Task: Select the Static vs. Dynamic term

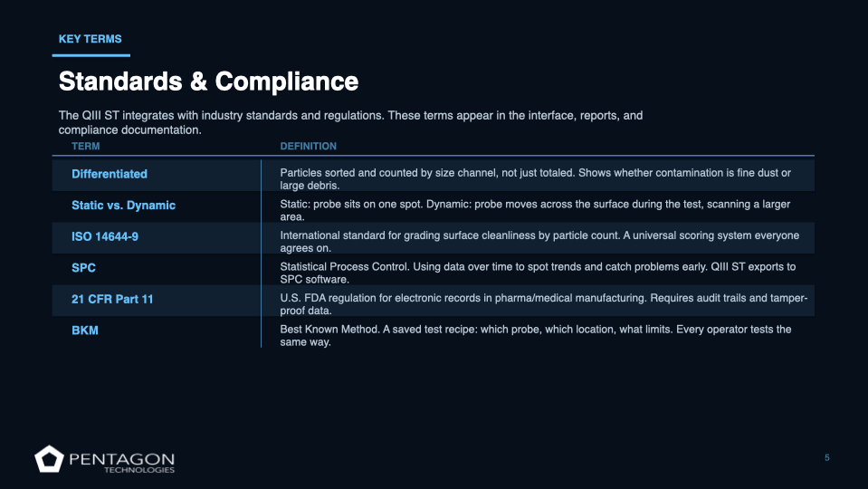Action: [x=123, y=206]
